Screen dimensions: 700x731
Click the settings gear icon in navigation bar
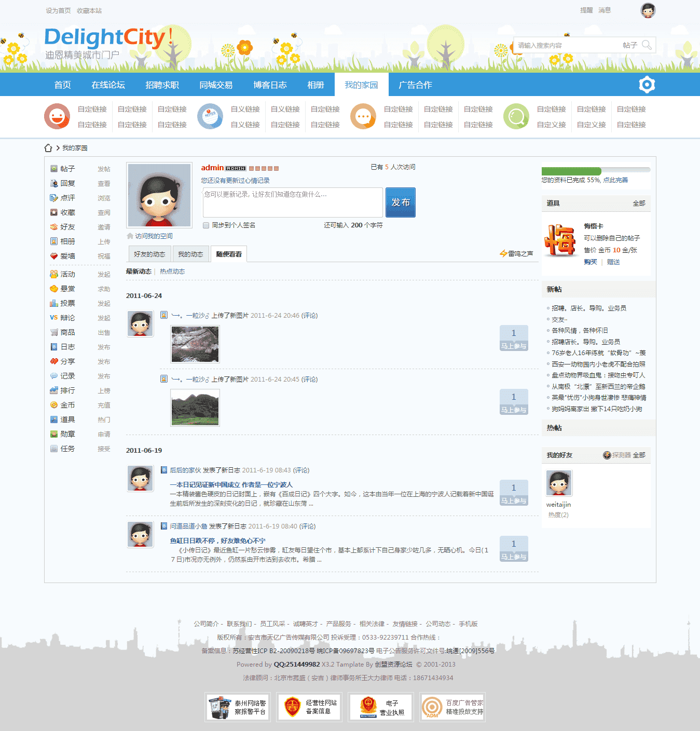647,85
